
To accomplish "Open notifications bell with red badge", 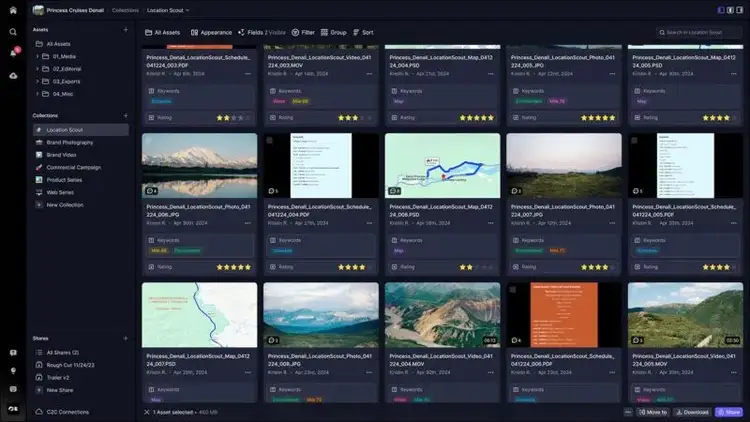I will [x=13, y=53].
